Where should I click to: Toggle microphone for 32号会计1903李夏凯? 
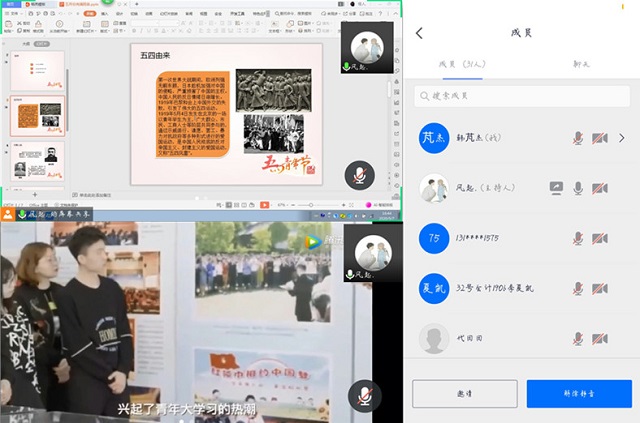coord(578,288)
